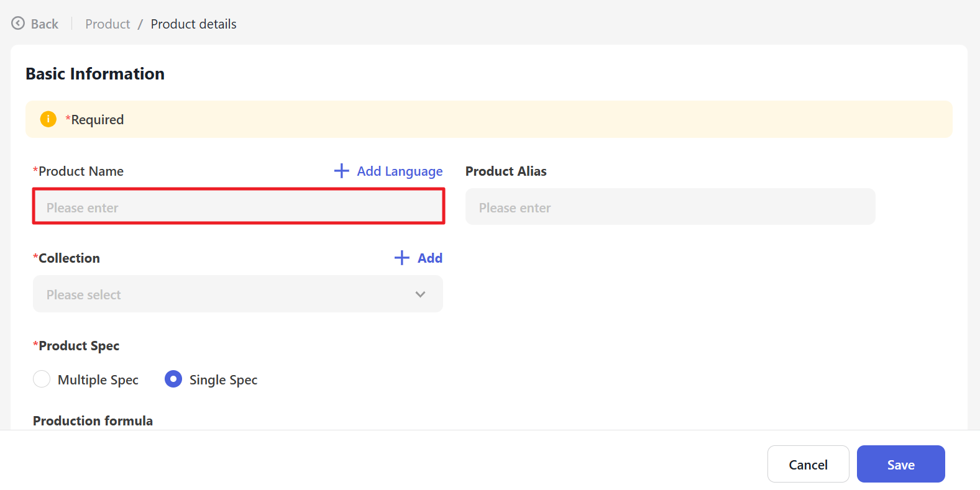This screenshot has height=490, width=980.
Task: Click the Add Language link text
Action: point(400,171)
